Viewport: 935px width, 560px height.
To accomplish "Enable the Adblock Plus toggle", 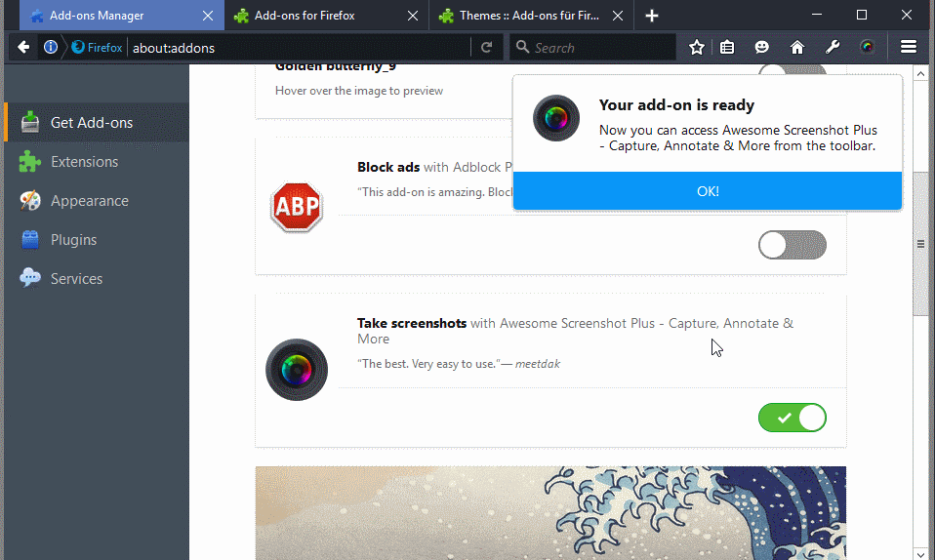I will pyautogui.click(x=792, y=245).
